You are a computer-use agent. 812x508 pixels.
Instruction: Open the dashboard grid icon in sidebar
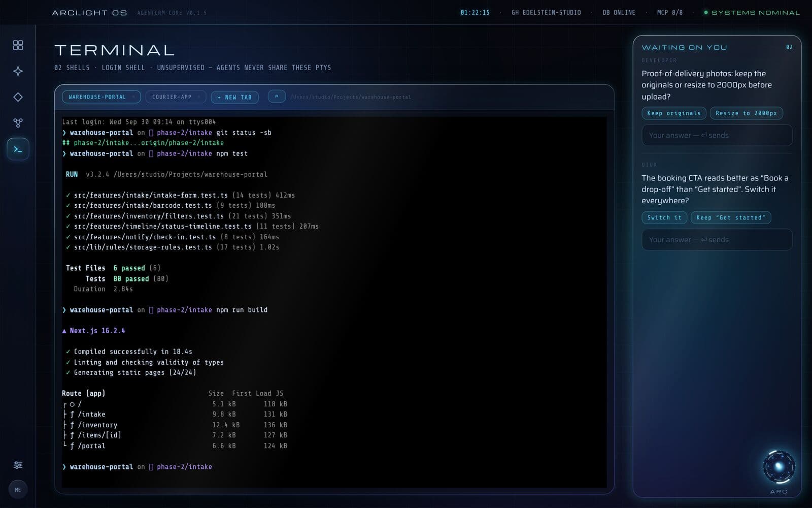point(18,45)
